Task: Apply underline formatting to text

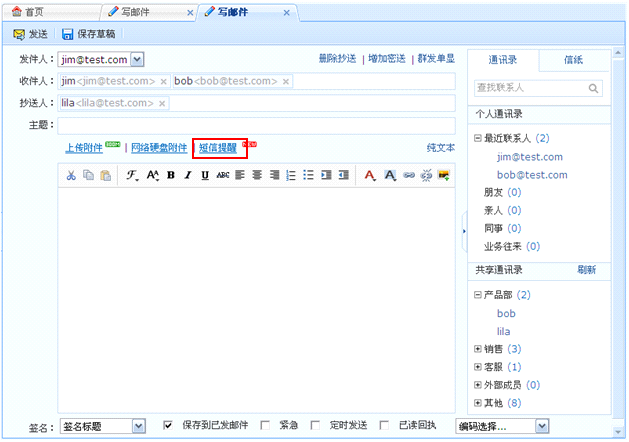Action: pos(205,175)
